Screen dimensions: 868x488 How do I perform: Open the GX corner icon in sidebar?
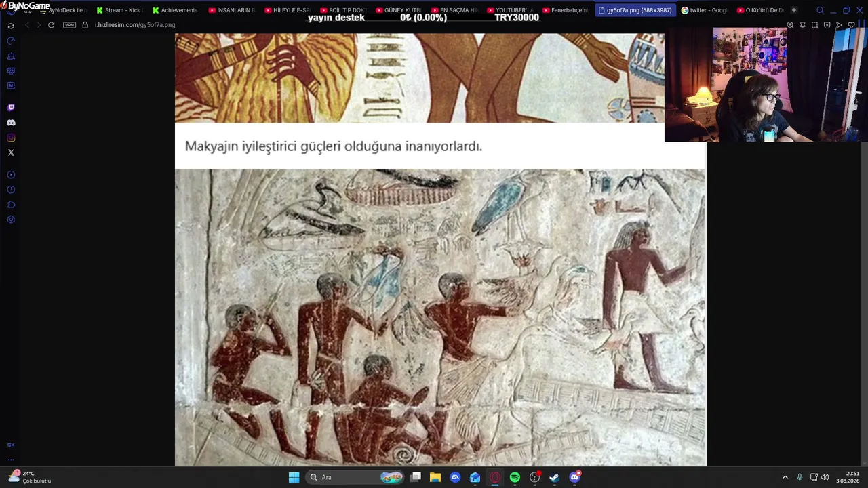11,445
